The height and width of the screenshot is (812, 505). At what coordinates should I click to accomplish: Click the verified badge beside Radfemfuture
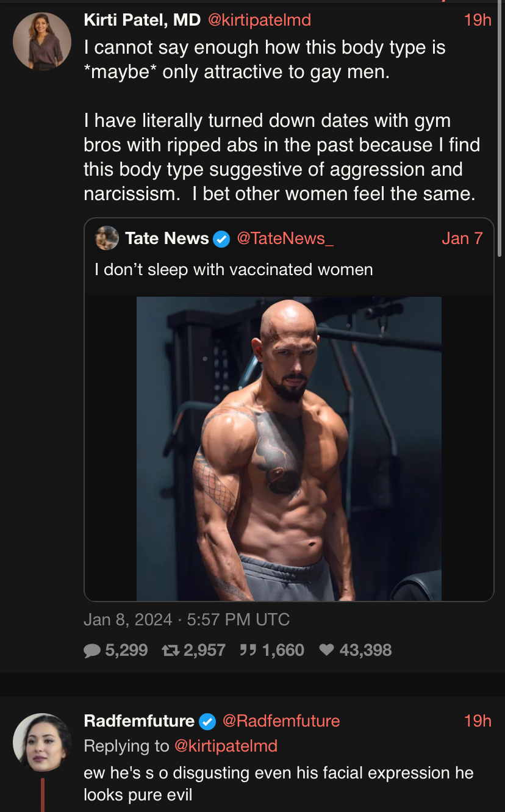point(207,721)
